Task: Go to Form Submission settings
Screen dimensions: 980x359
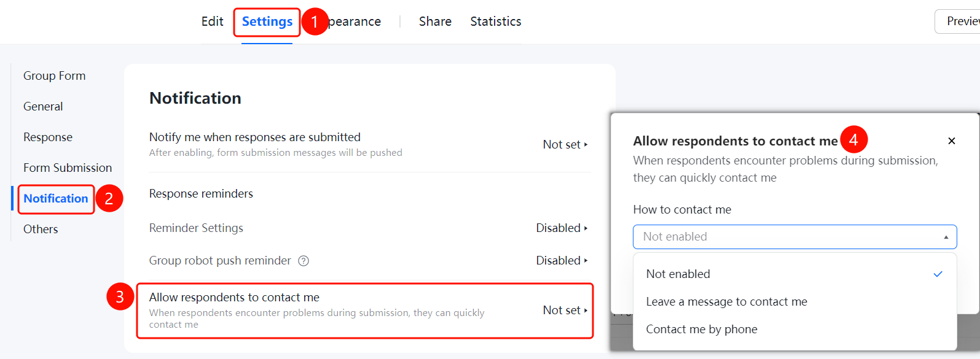Action: click(x=68, y=168)
